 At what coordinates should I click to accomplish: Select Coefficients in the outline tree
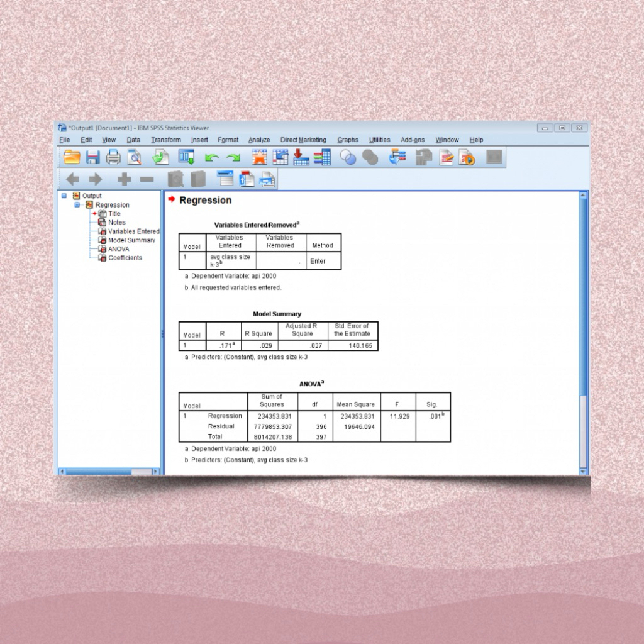pos(125,258)
